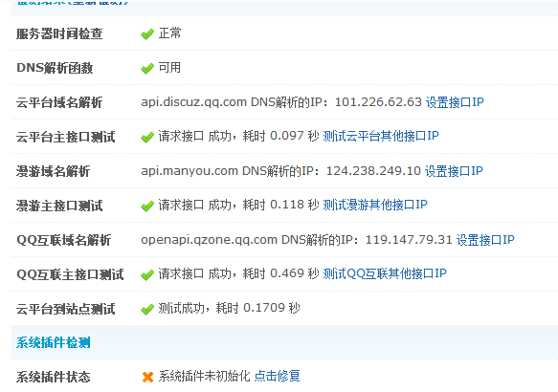The width and height of the screenshot is (558, 392).
Task: Click green check icon beside 可用
Action: (147, 68)
